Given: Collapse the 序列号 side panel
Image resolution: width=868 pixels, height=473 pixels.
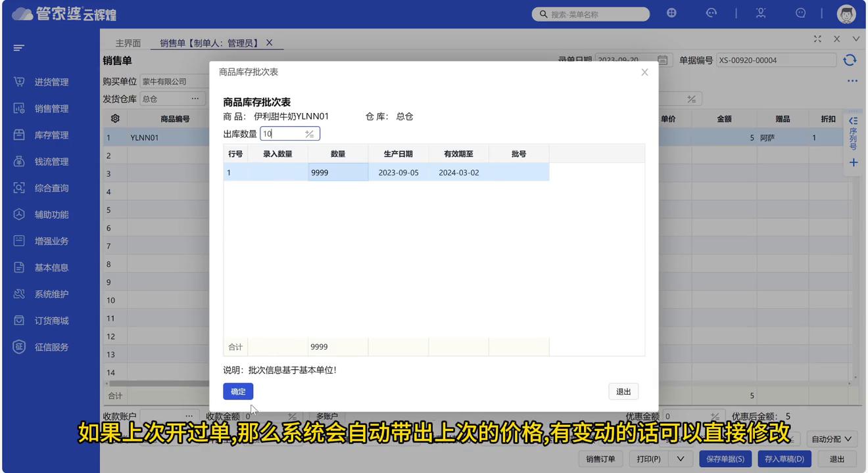Looking at the screenshot, I should pyautogui.click(x=852, y=120).
